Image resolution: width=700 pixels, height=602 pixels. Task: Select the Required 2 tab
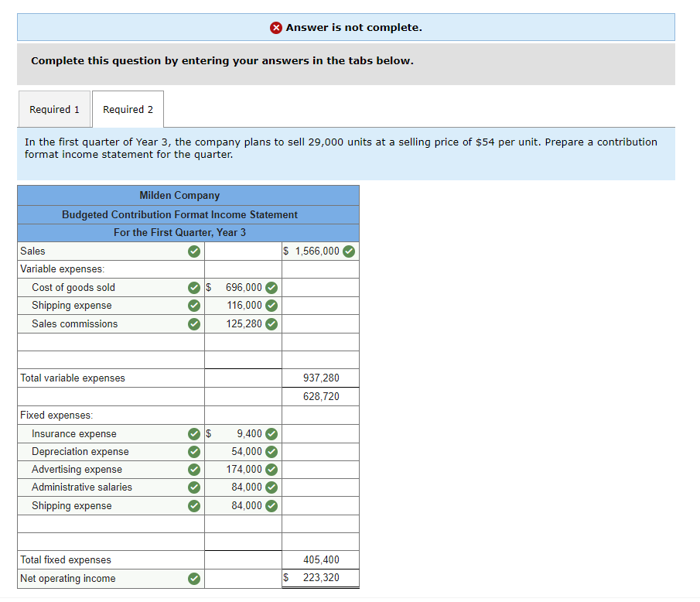pyautogui.click(x=128, y=109)
